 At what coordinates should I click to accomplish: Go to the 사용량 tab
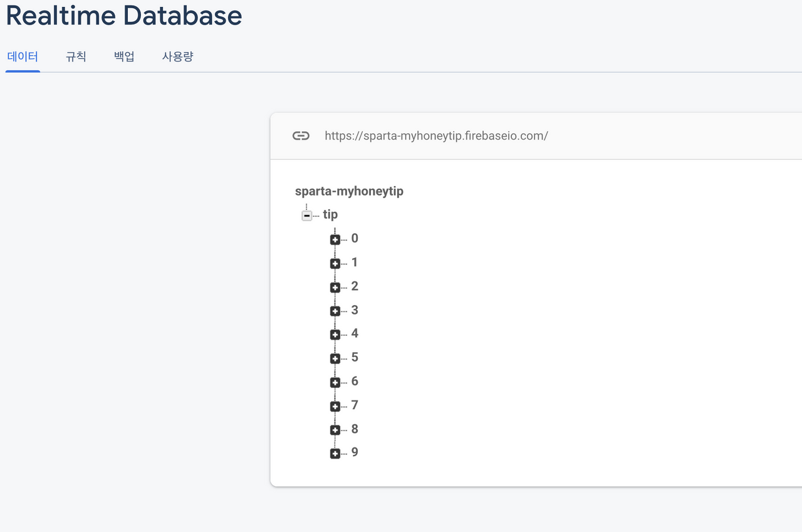pyautogui.click(x=177, y=57)
